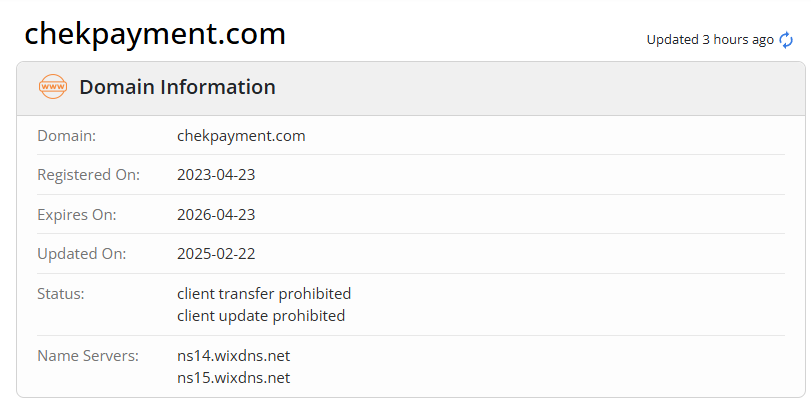The width and height of the screenshot is (811, 404).
Task: Click the 'Updated 3 hours ago' text
Action: click(710, 40)
